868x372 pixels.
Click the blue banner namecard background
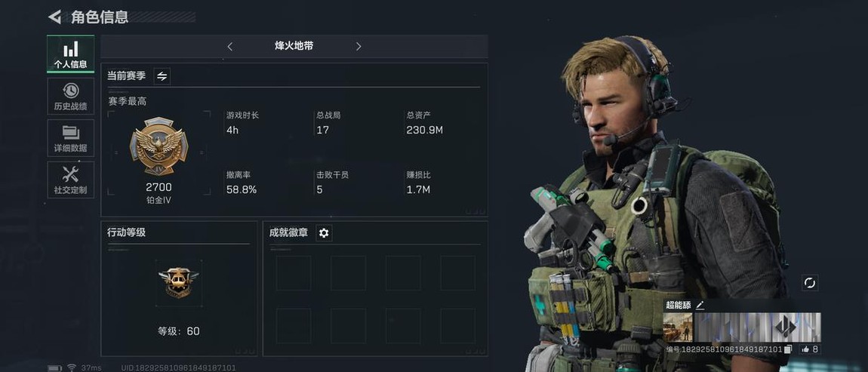click(757, 327)
